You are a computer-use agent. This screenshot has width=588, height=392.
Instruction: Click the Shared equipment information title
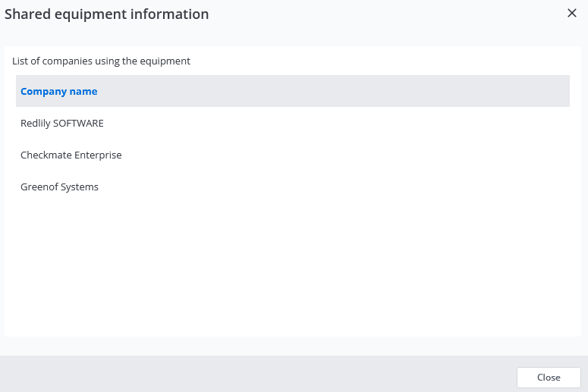[106, 14]
